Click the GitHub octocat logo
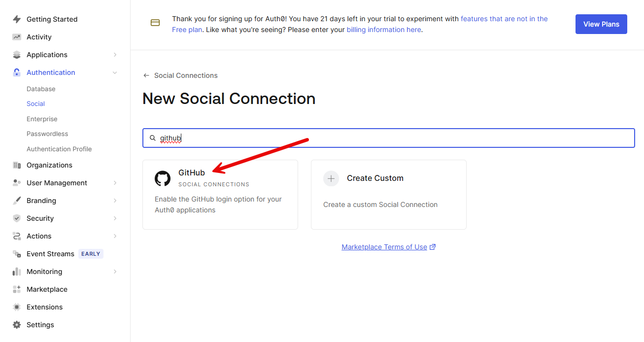 tap(163, 178)
